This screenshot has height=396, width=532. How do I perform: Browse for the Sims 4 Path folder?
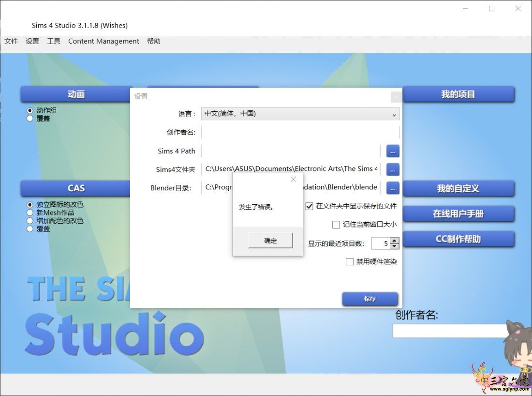[x=393, y=151]
